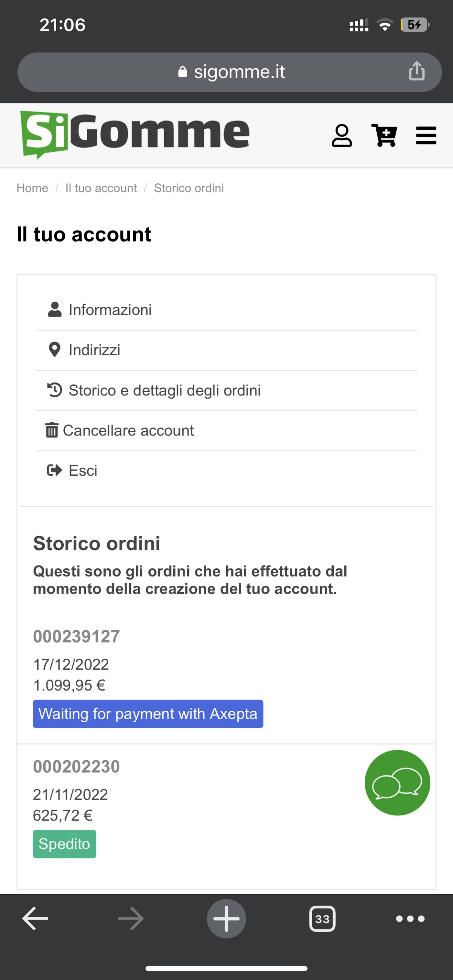
Task: Open the green live chat bubble
Action: click(x=397, y=782)
